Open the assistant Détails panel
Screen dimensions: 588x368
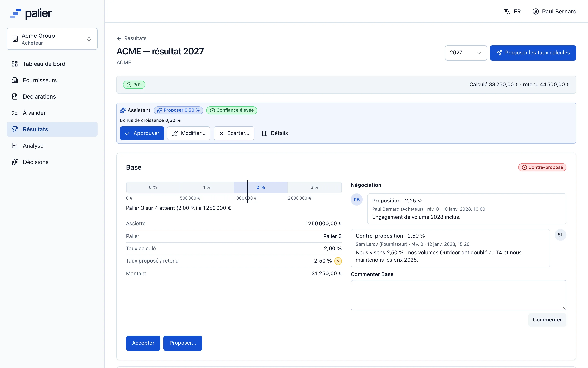[275, 133]
